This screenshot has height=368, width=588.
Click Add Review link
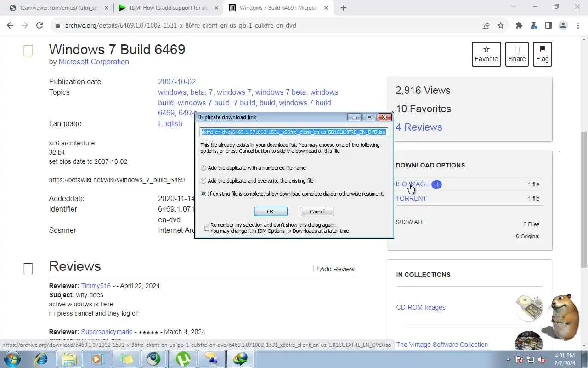click(x=334, y=269)
